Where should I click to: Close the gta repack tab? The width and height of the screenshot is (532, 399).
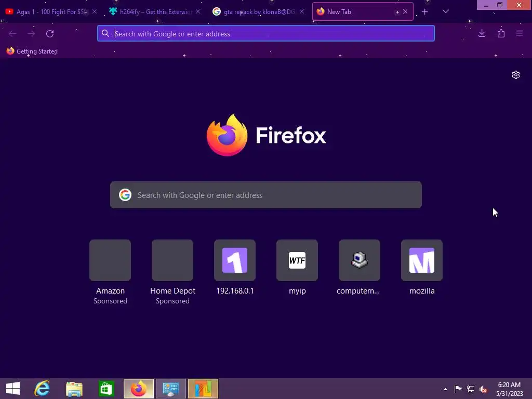click(x=302, y=11)
